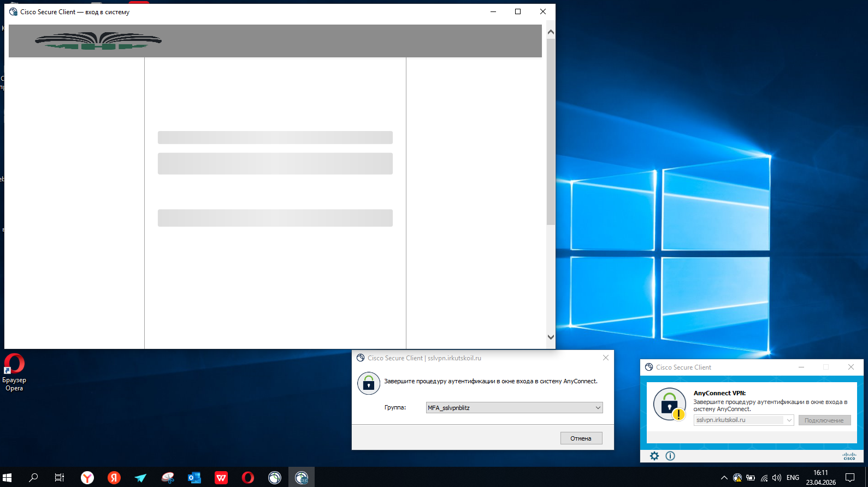Open Outlook from the taskbar

[x=194, y=478]
